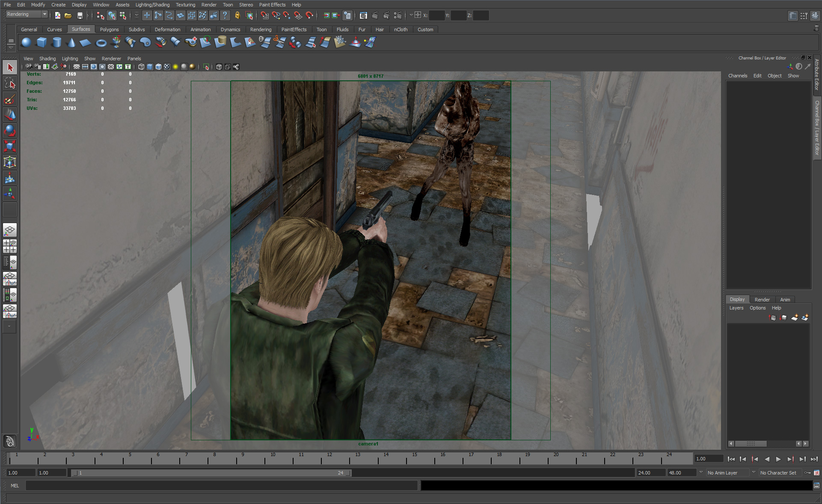Screen dimensions: 822x504
Task: Switch to the Render layer tab
Action: (x=762, y=300)
